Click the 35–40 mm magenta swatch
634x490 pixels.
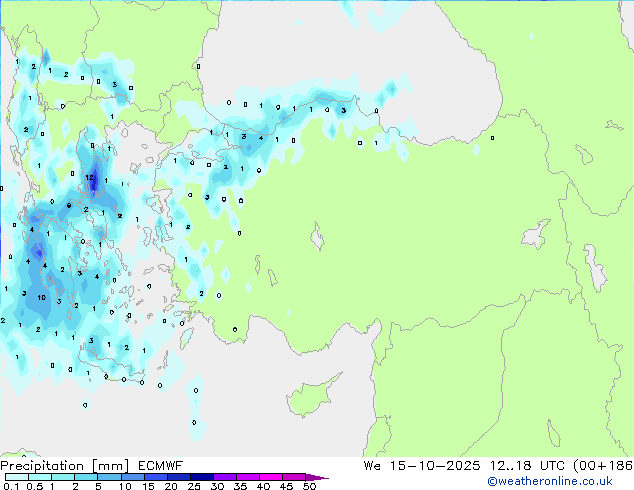tap(247, 477)
